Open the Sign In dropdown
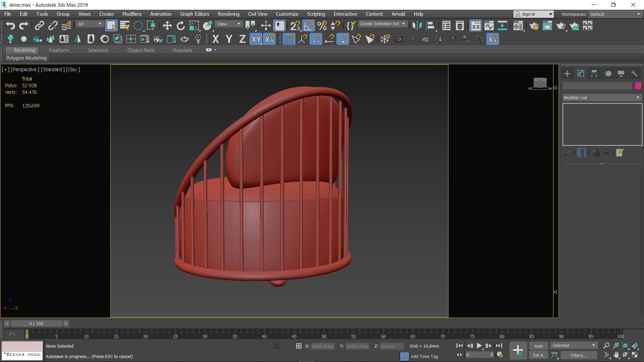Viewport: 644px width, 362px height. click(533, 14)
